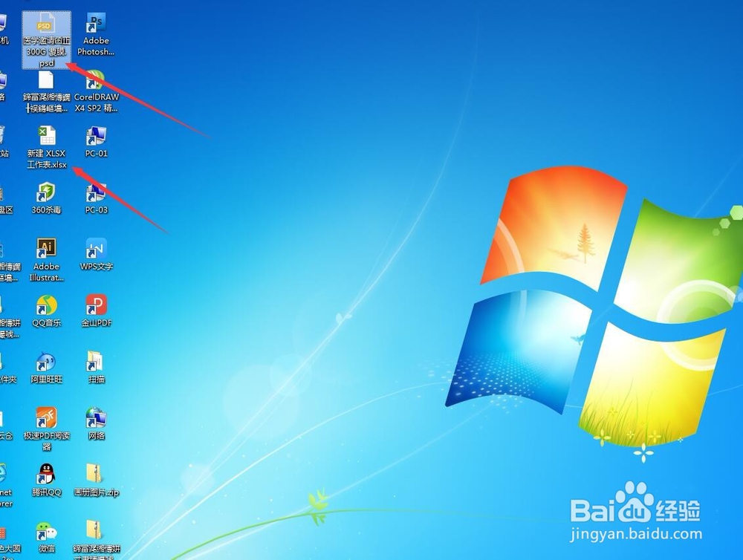
Task: Open the PC-01 shortcut
Action: click(96, 142)
